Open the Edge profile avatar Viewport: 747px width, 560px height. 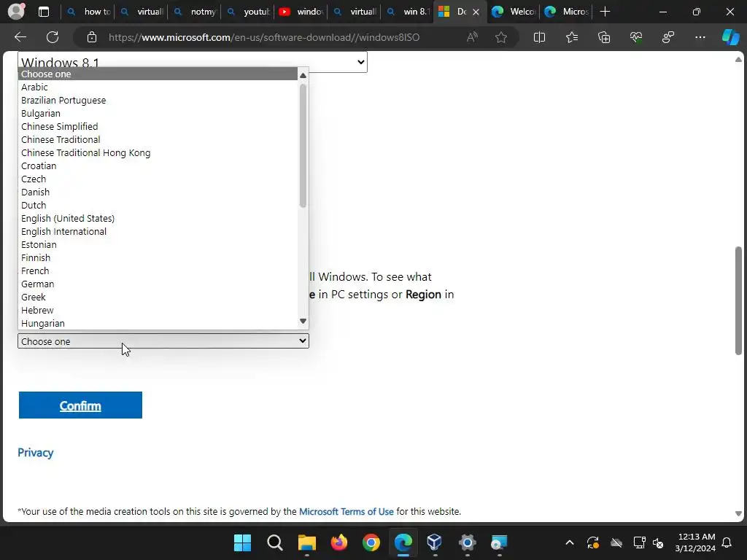[16, 11]
